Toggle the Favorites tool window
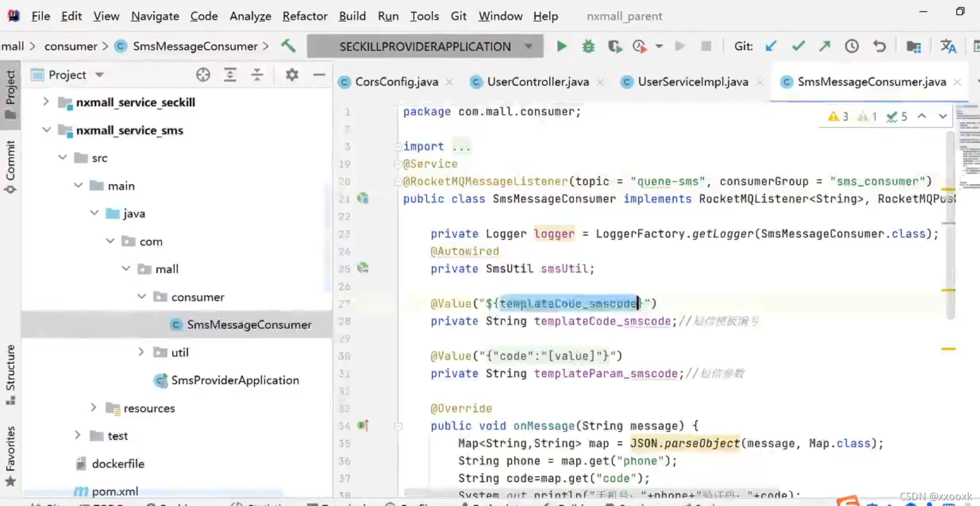The height and width of the screenshot is (506, 980). click(x=10, y=456)
